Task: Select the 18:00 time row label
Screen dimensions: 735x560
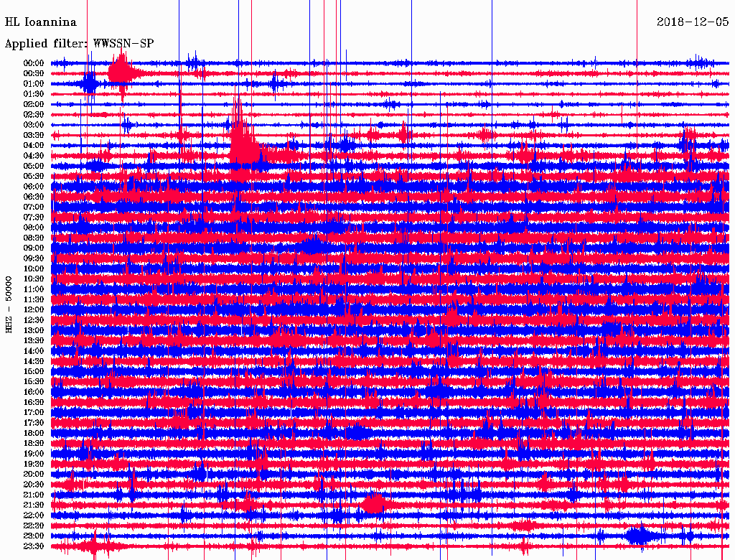Action: point(34,434)
